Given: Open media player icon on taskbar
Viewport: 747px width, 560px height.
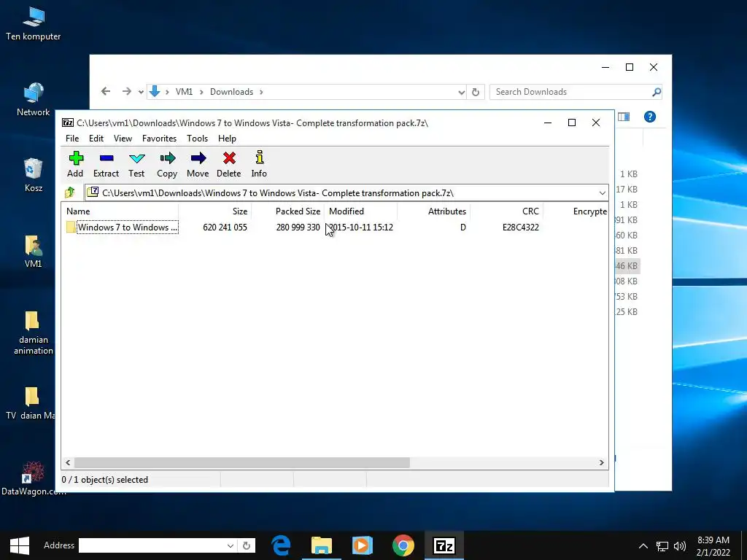Looking at the screenshot, I should click(362, 545).
